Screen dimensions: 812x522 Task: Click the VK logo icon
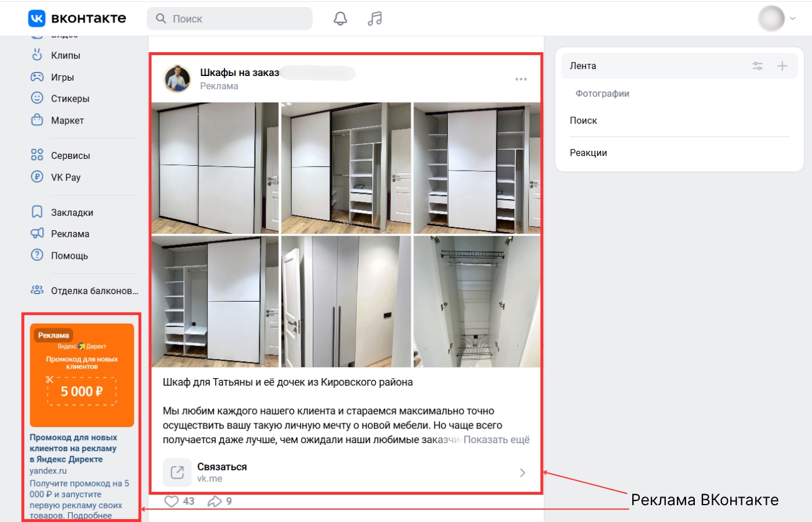(37, 19)
